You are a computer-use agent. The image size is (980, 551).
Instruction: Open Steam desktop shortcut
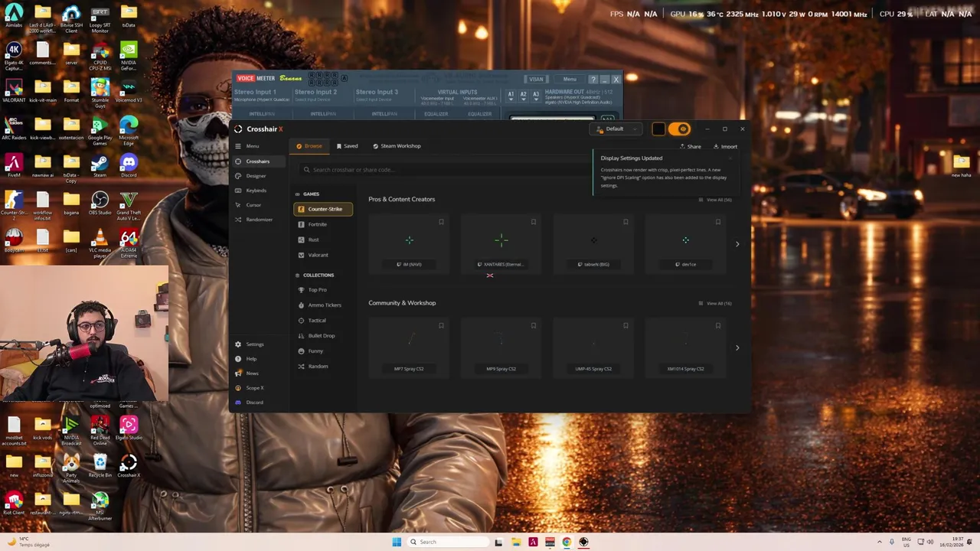[100, 166]
